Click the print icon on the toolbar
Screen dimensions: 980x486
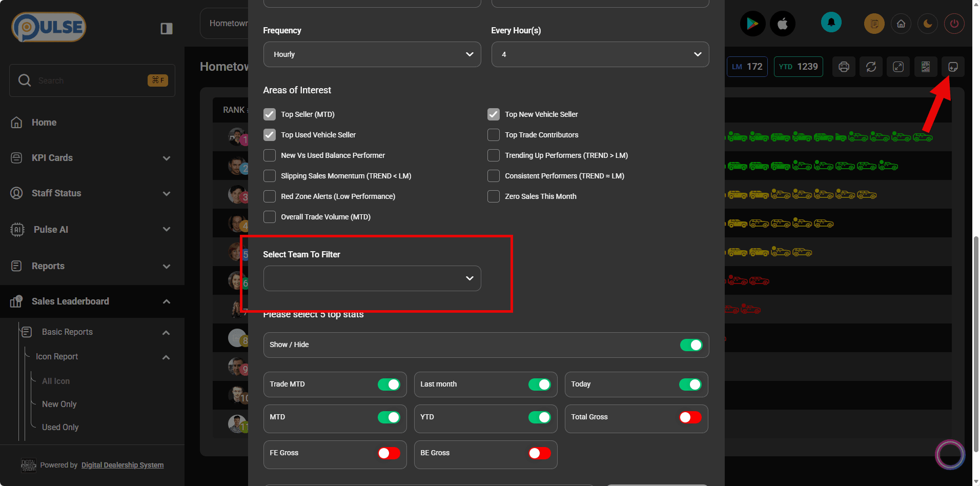point(843,67)
